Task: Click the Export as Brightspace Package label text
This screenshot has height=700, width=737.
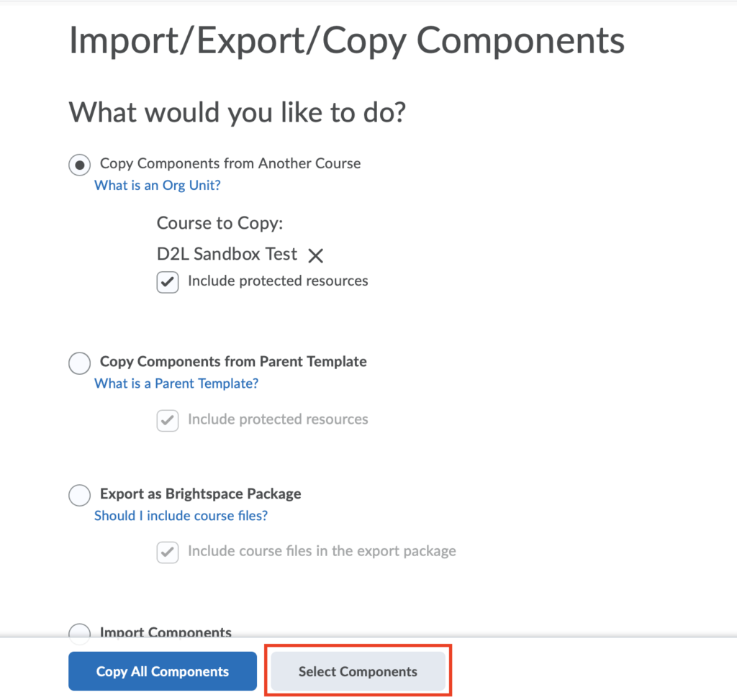Action: 201,494
